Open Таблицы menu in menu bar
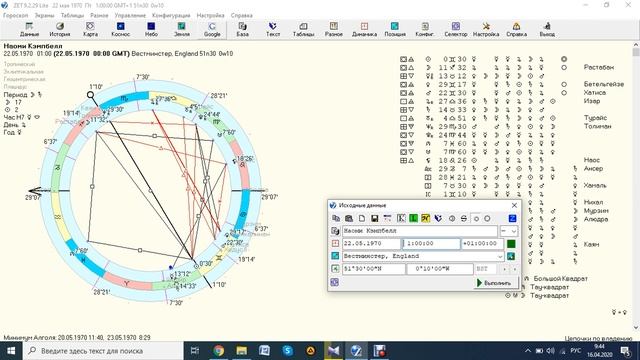This screenshot has height=360, width=640. coord(72,15)
